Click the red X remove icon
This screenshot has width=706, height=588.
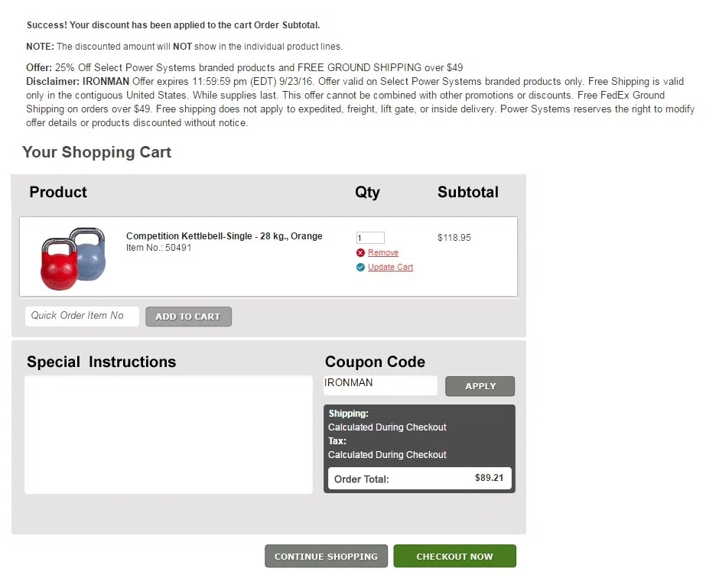360,252
